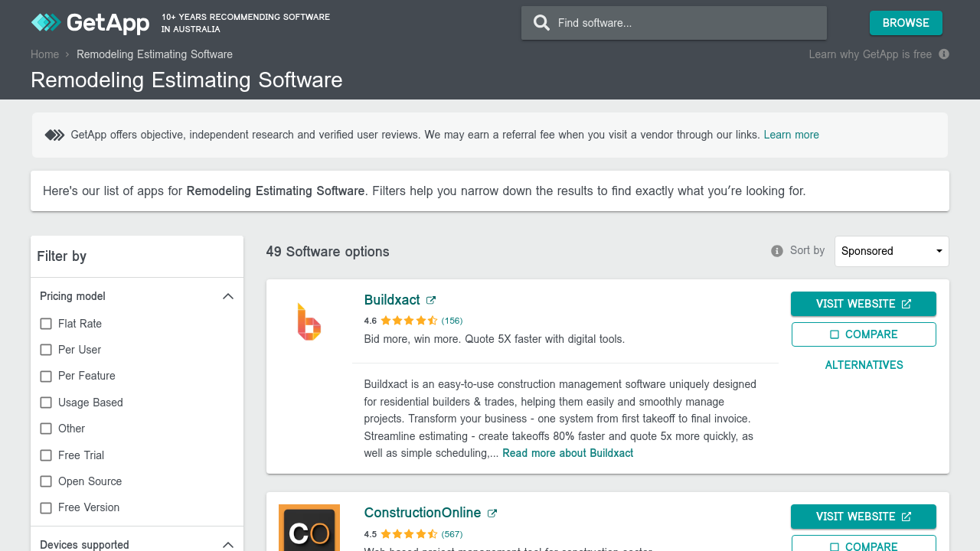Open the Sort by Sponsored dropdown
Image resolution: width=980 pixels, height=551 pixels.
(x=891, y=251)
